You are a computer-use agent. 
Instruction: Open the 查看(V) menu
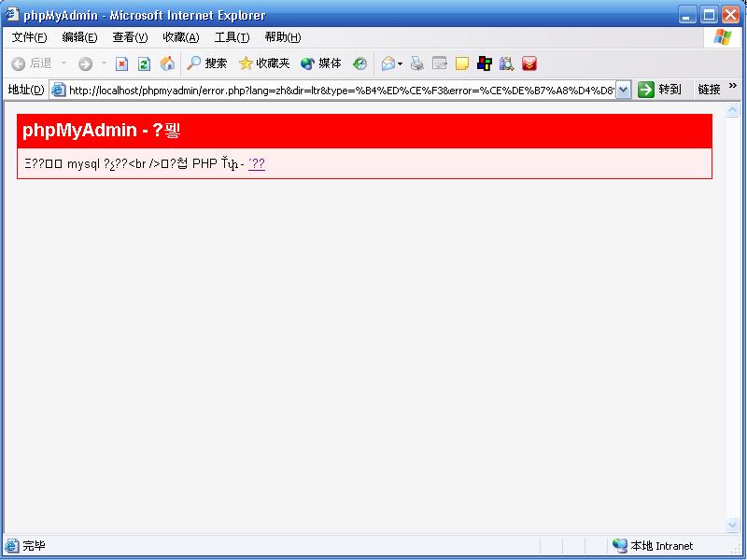(130, 37)
